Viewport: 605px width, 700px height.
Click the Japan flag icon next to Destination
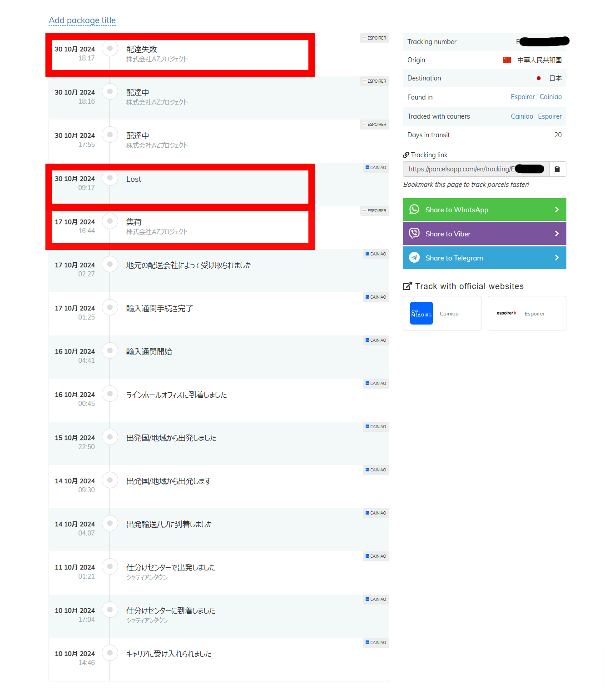point(539,78)
